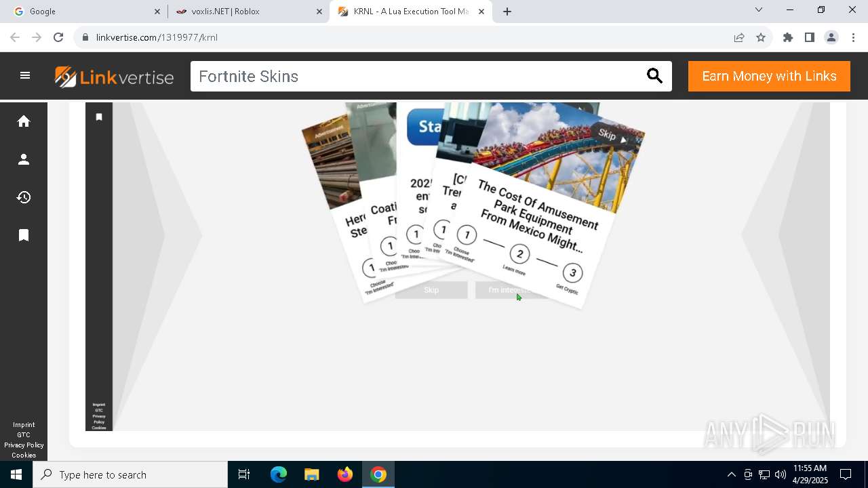Click Skip on the amusement park ad card

pos(612,135)
